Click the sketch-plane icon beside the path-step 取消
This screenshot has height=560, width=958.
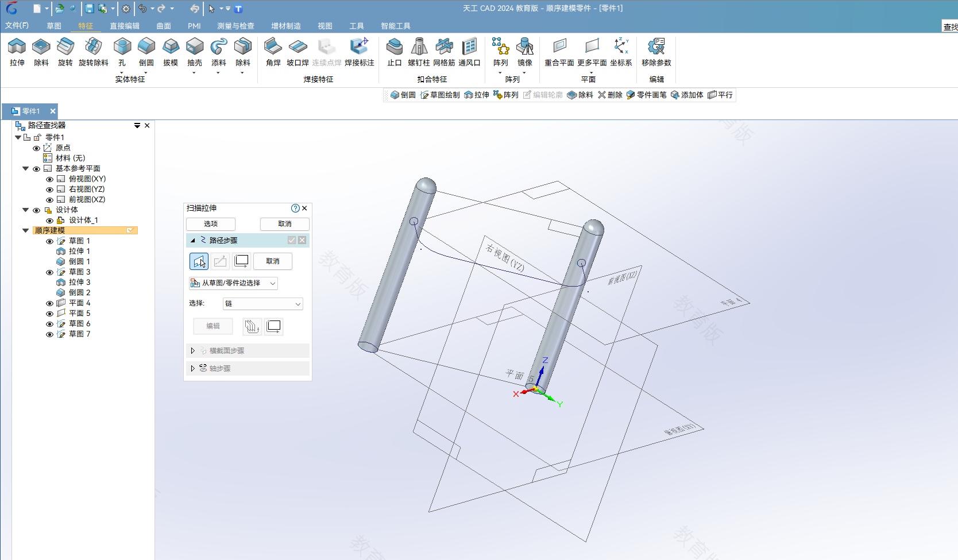point(242,261)
